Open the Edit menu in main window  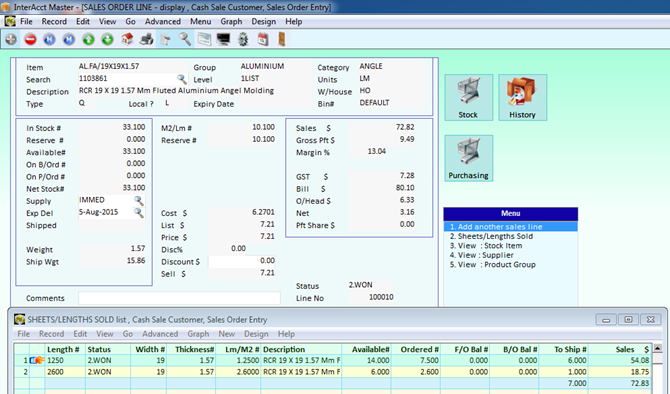point(83,21)
